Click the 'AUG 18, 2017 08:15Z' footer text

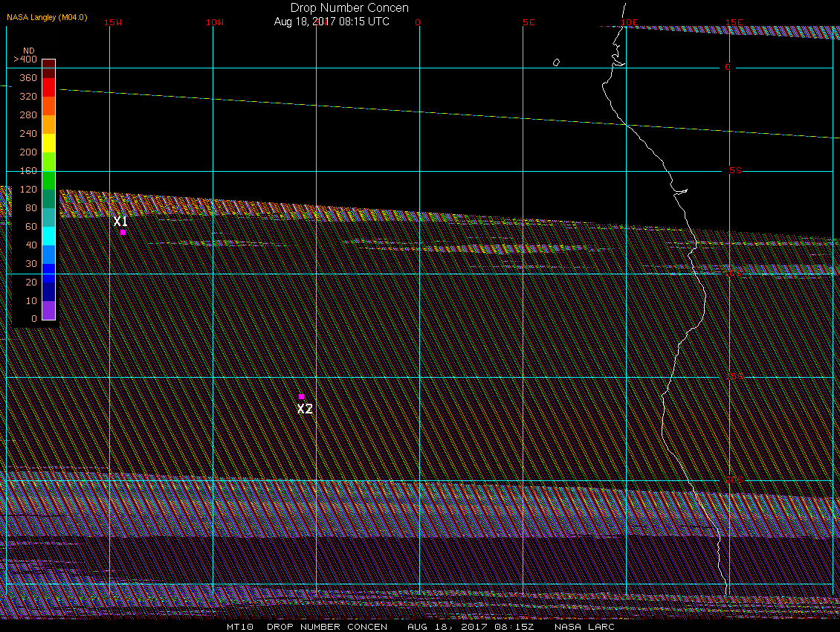(471, 627)
